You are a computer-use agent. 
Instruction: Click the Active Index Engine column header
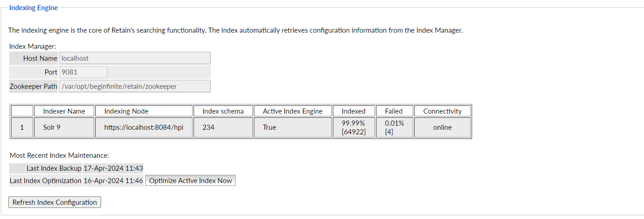pos(292,111)
